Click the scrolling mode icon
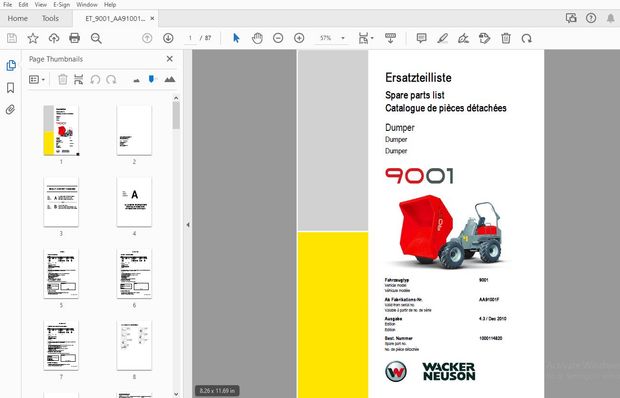This screenshot has width=620, height=398. [x=390, y=38]
